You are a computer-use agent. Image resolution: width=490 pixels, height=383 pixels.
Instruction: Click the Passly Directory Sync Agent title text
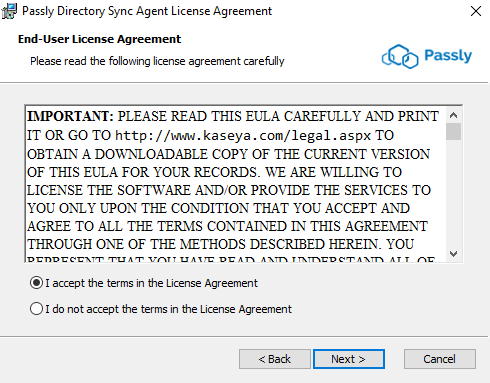pyautogui.click(x=147, y=11)
